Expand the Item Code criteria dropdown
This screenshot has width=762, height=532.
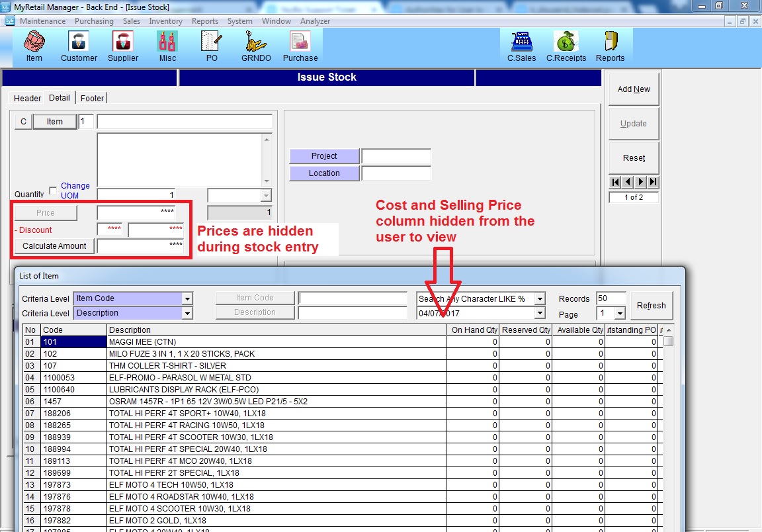pyautogui.click(x=187, y=299)
